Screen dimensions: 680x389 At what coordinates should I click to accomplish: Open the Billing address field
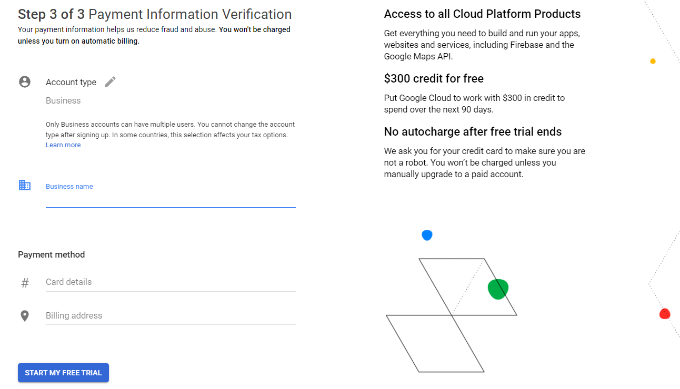point(171,316)
